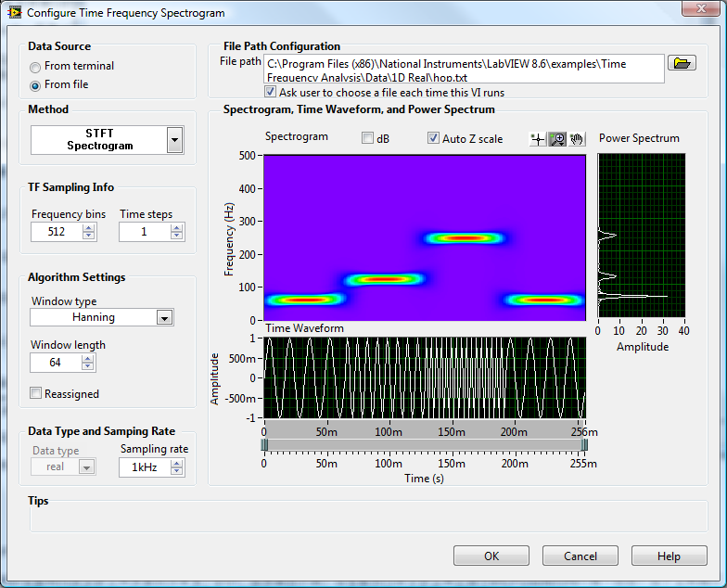Open the STFT Spectrogram method dropdown
This screenshot has height=588, width=727.
coord(174,140)
